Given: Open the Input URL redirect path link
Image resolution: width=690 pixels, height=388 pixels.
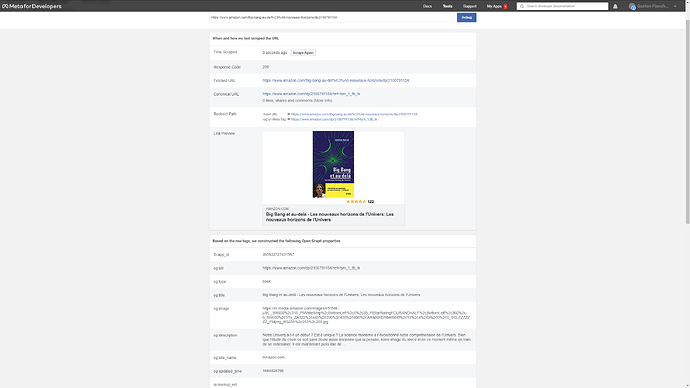Looking at the screenshot, I should 354,114.
